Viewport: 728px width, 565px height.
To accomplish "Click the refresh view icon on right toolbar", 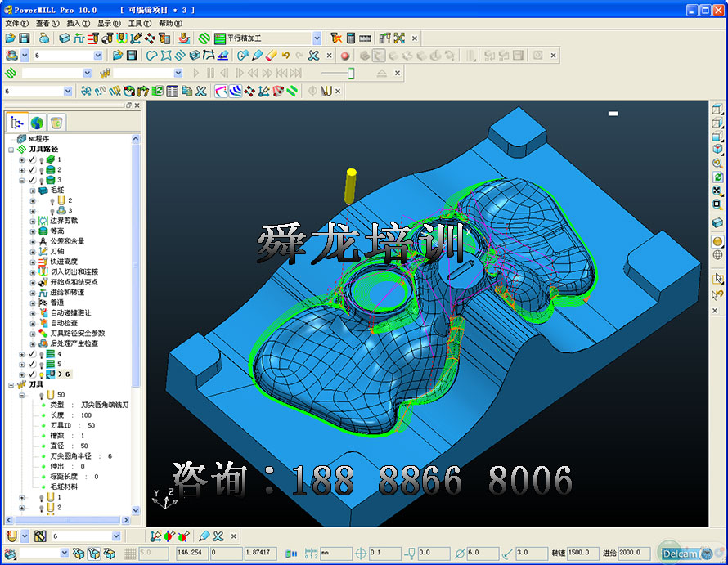I will [717, 177].
